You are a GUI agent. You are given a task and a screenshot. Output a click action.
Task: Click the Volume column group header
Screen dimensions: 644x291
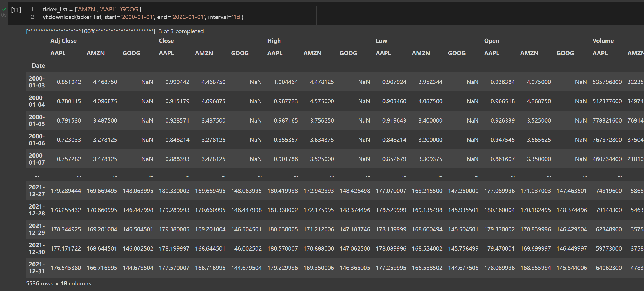tap(603, 41)
